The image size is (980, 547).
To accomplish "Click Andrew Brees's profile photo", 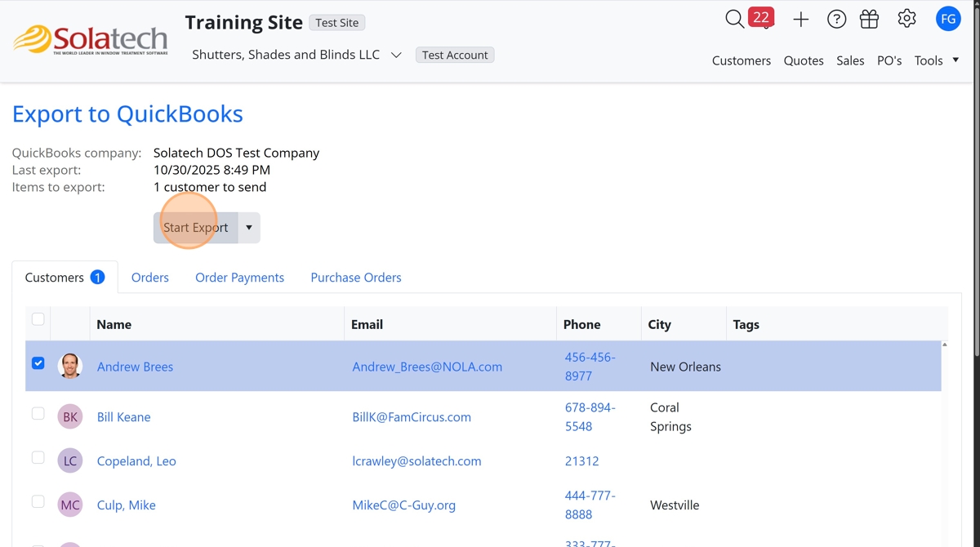I will point(70,367).
